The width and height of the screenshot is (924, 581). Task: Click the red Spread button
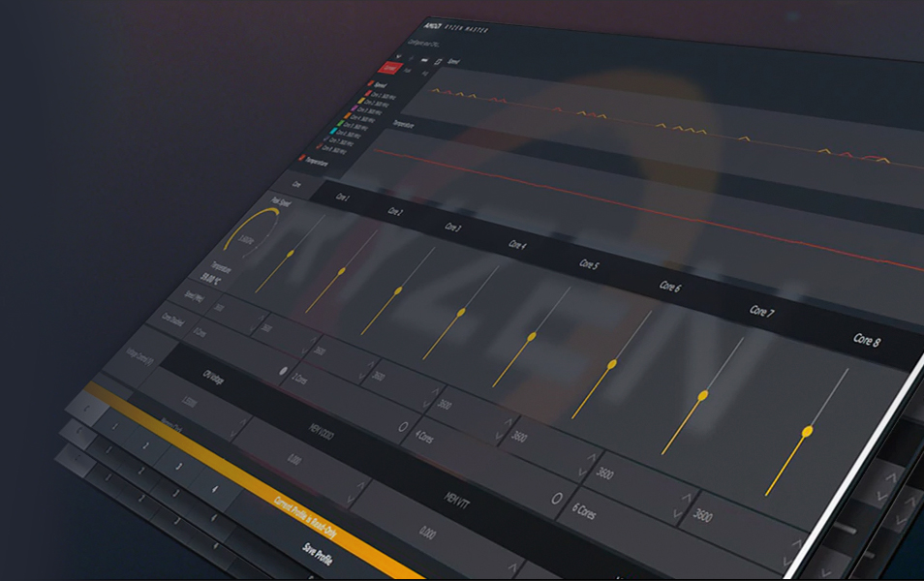390,69
